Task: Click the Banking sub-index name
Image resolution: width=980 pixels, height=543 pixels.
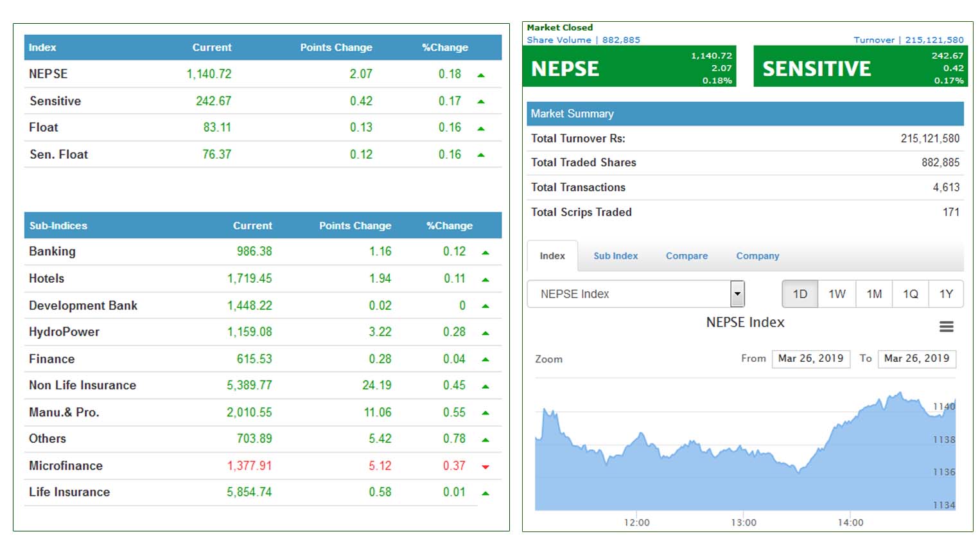Action: click(52, 251)
